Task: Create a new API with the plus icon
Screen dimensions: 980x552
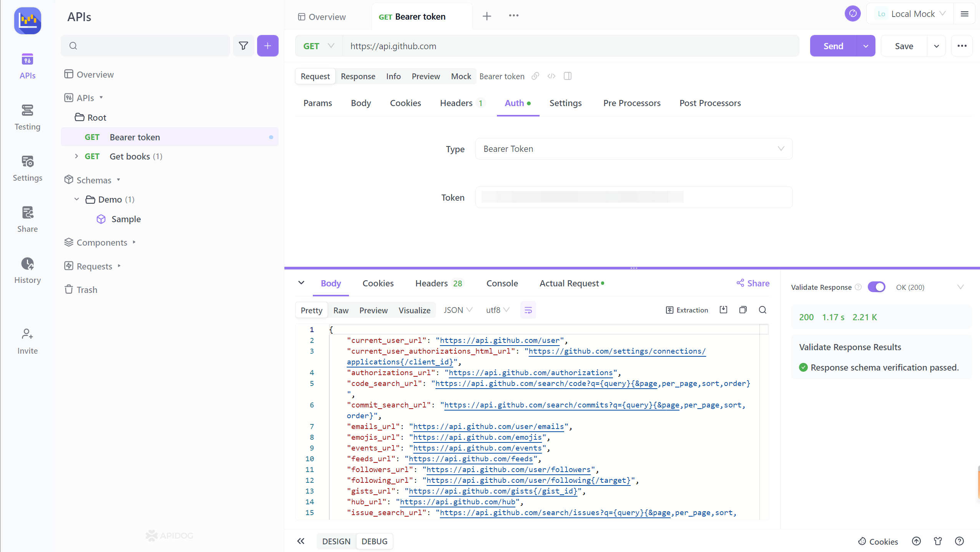Action: (x=268, y=45)
